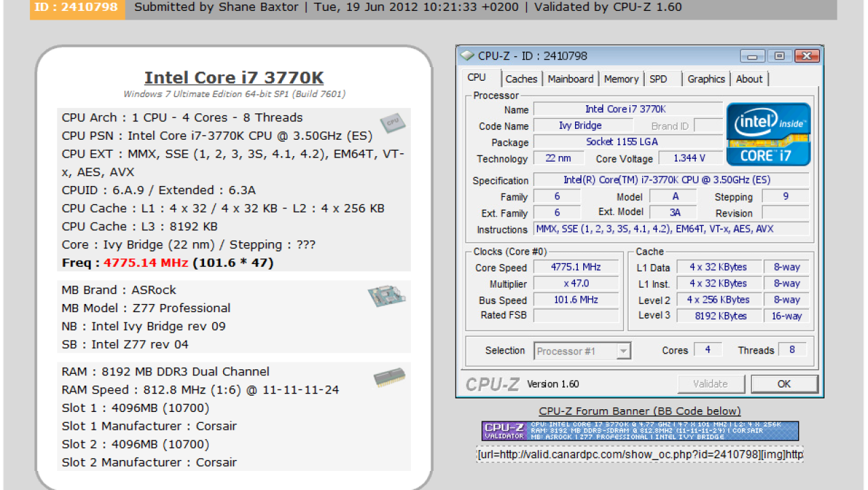Switch to the Caches tab

coord(521,79)
